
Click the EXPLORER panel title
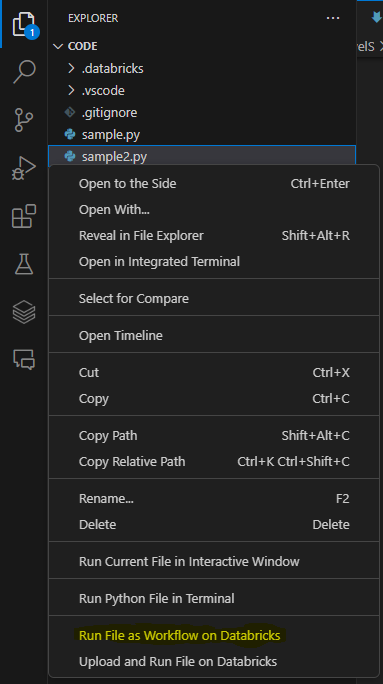[x=93, y=18]
